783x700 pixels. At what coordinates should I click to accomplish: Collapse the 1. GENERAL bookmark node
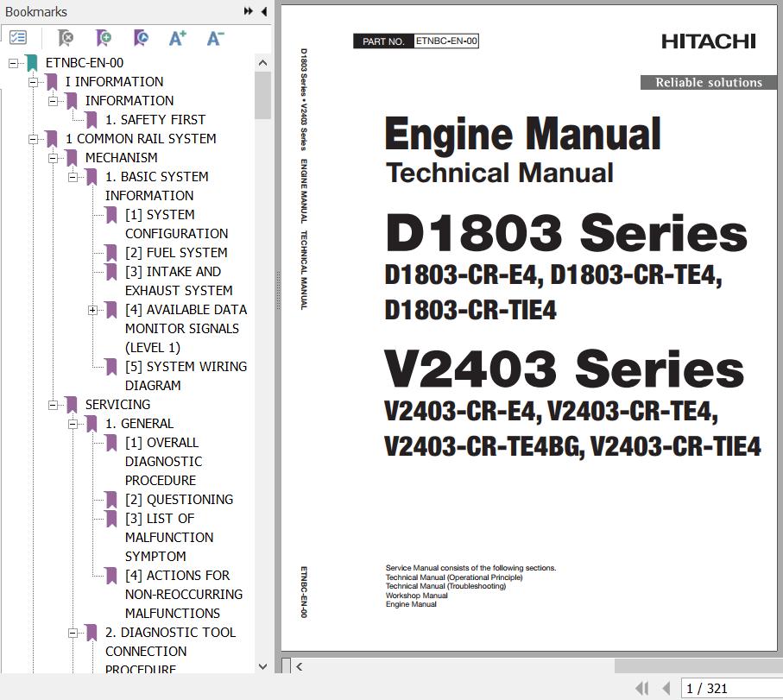pyautogui.click(x=73, y=424)
